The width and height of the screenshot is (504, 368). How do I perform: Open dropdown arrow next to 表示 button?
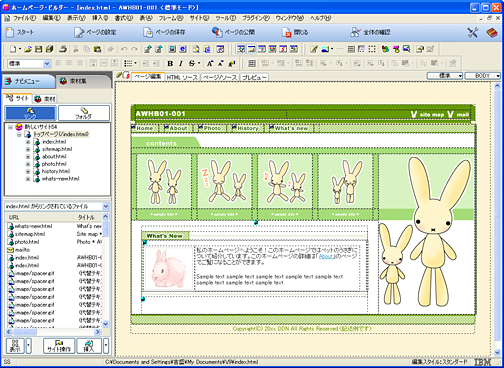[29, 346]
